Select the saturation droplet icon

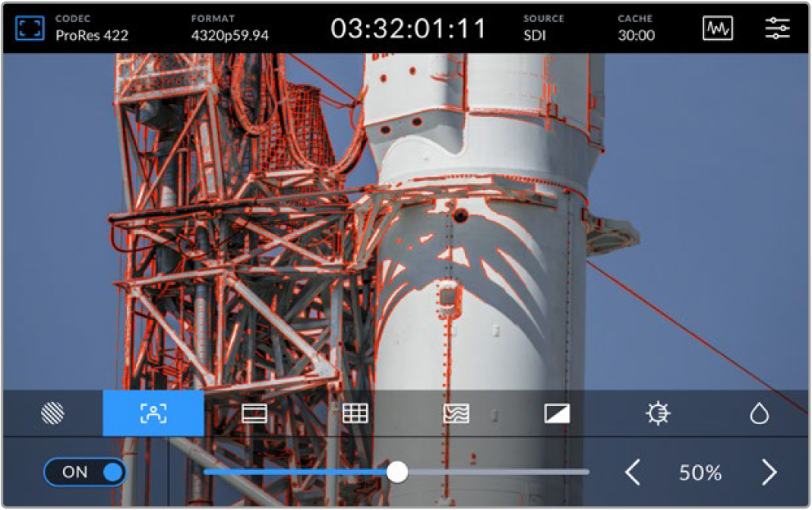coord(759,413)
